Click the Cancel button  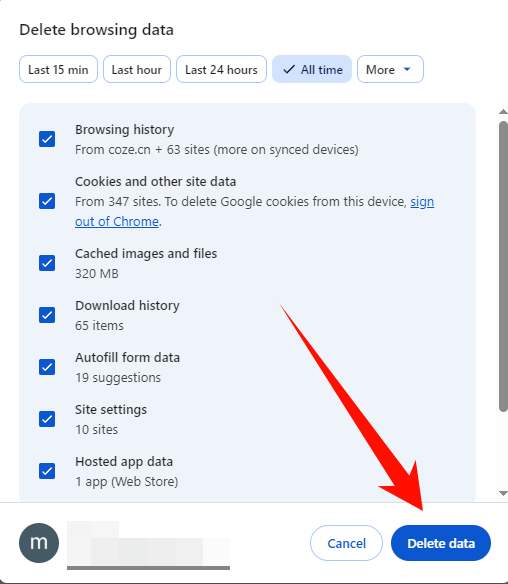[346, 543]
